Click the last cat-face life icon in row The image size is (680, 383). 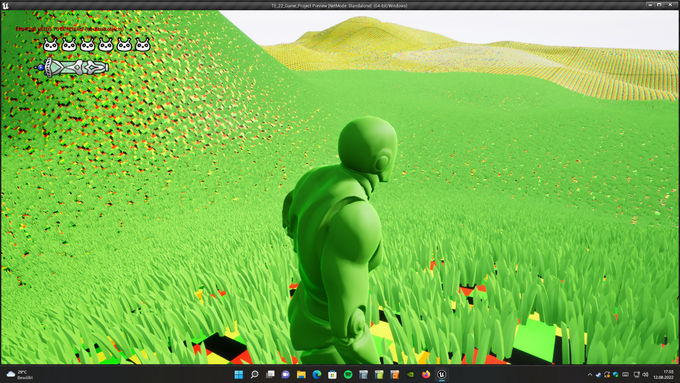(x=143, y=45)
